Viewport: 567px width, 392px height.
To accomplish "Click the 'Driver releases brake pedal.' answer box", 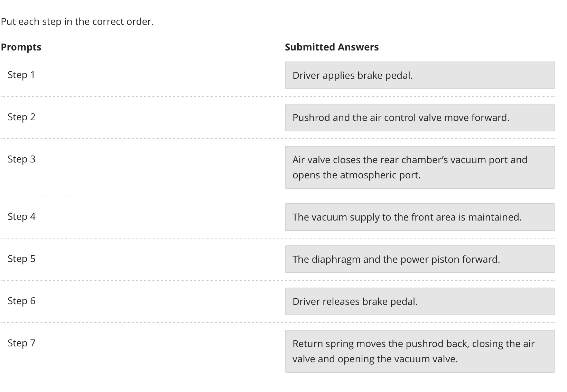I will pos(420,301).
